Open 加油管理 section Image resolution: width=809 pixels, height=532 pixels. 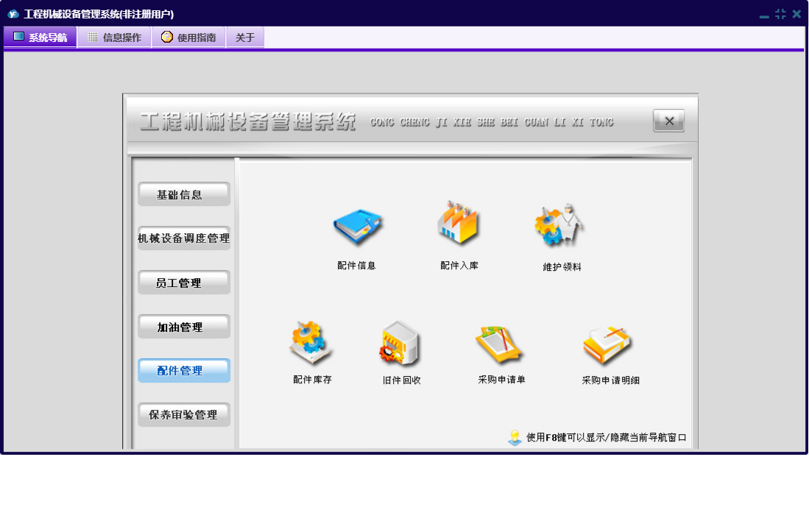pyautogui.click(x=184, y=327)
